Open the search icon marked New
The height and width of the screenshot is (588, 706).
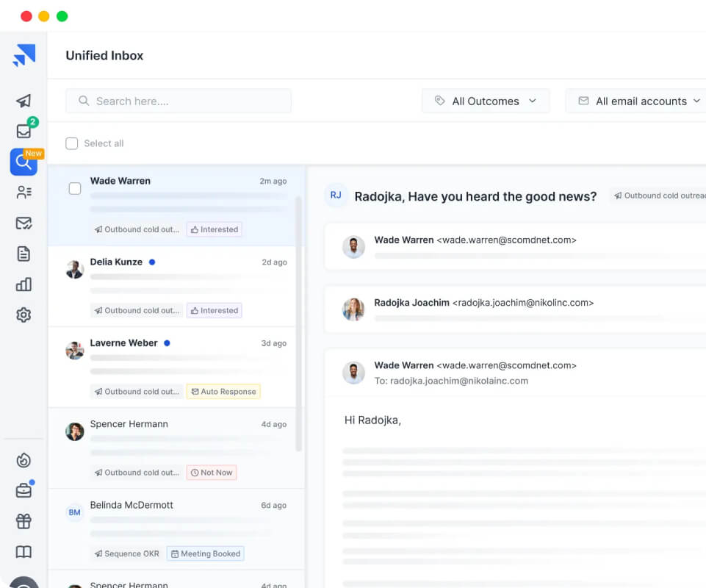[x=24, y=162]
